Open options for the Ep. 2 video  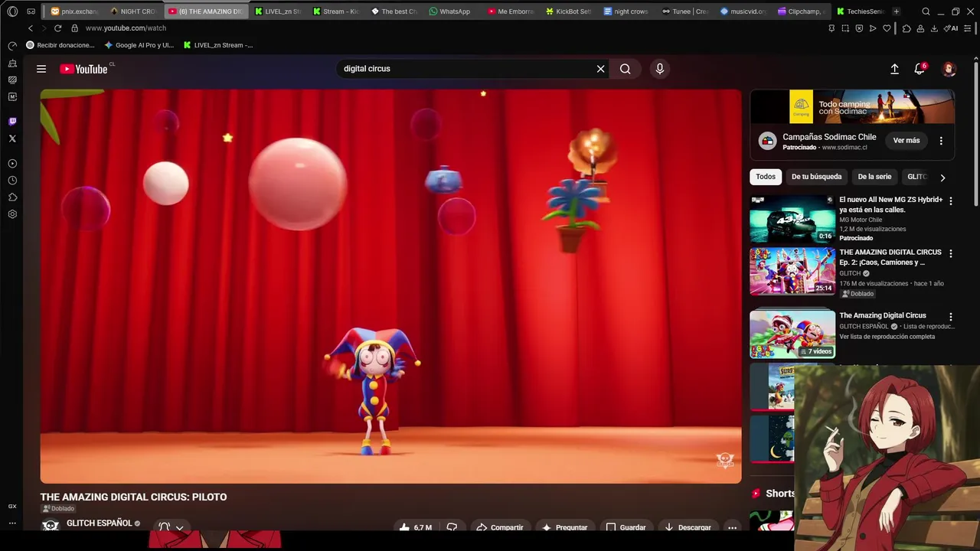951,253
